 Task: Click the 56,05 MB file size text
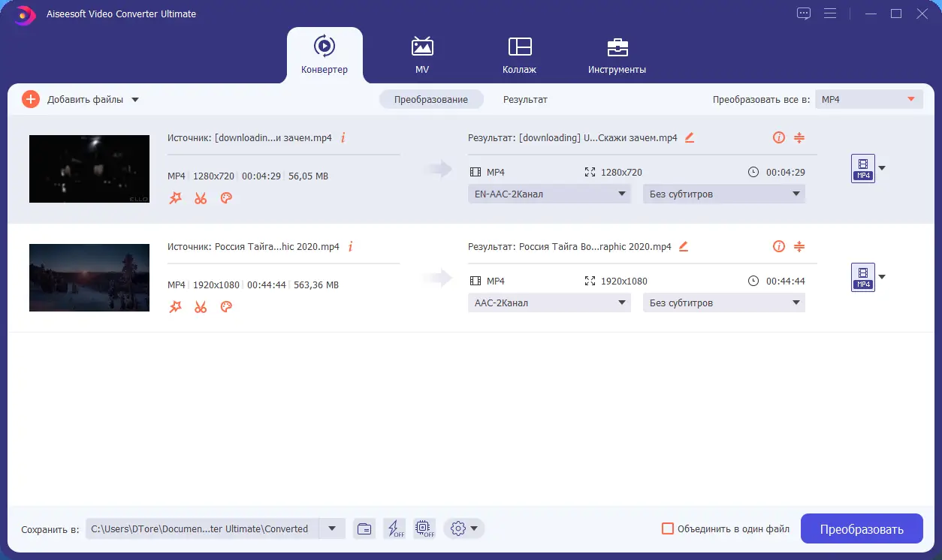tap(308, 176)
